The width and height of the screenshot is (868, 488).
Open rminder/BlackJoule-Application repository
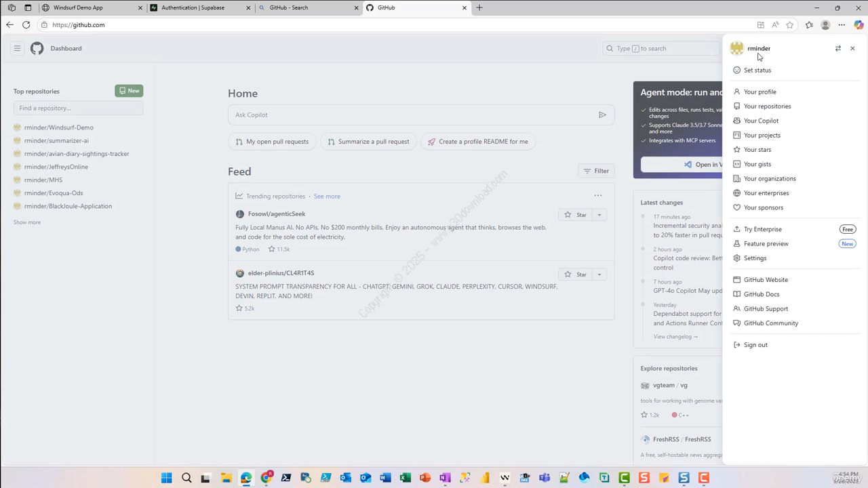[x=68, y=206]
